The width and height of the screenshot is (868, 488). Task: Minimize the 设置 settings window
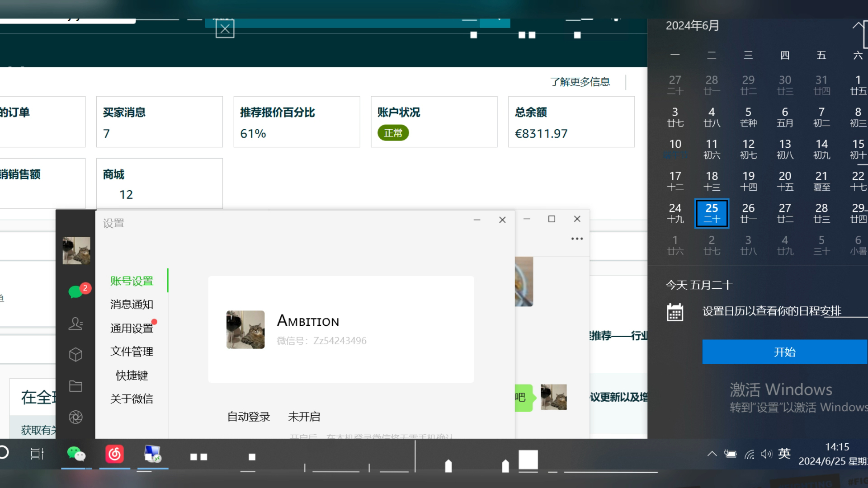(x=477, y=220)
